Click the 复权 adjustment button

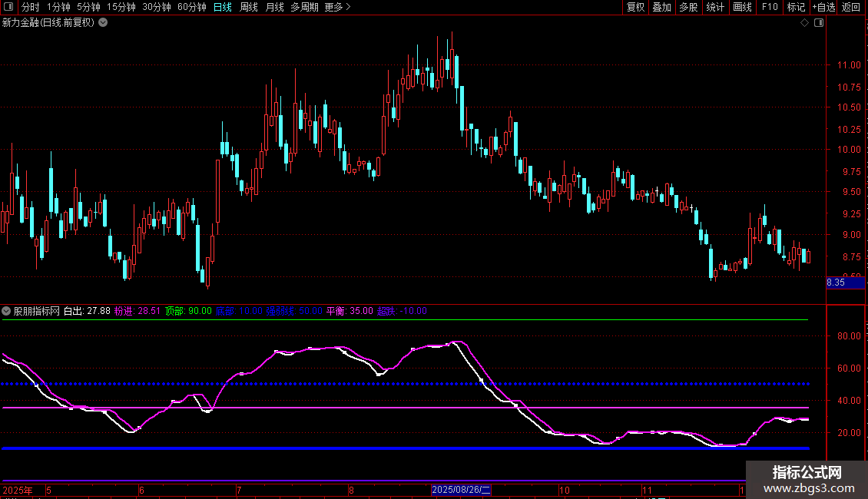coord(635,8)
